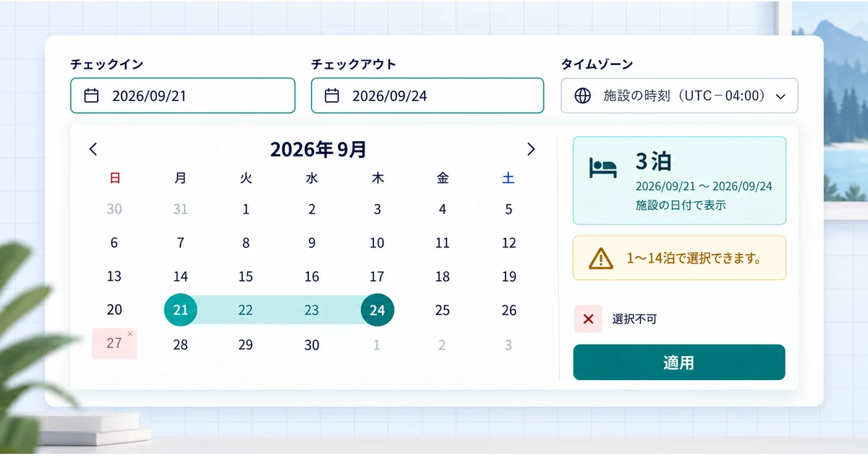Click the 3泊 stay summary heading

tap(655, 160)
